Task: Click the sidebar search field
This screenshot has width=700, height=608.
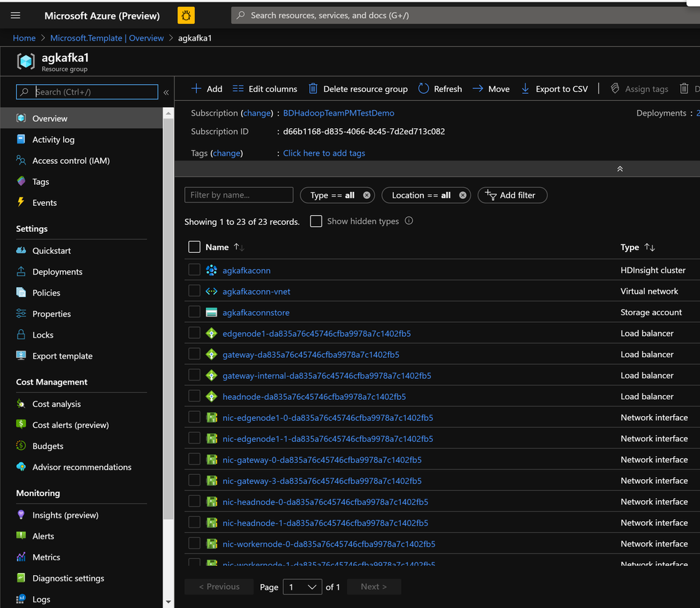Action: click(x=87, y=92)
